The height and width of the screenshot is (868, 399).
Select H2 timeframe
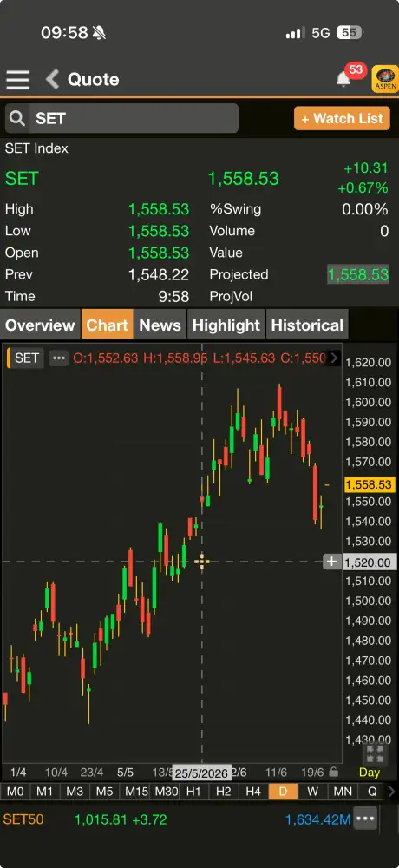click(x=224, y=792)
